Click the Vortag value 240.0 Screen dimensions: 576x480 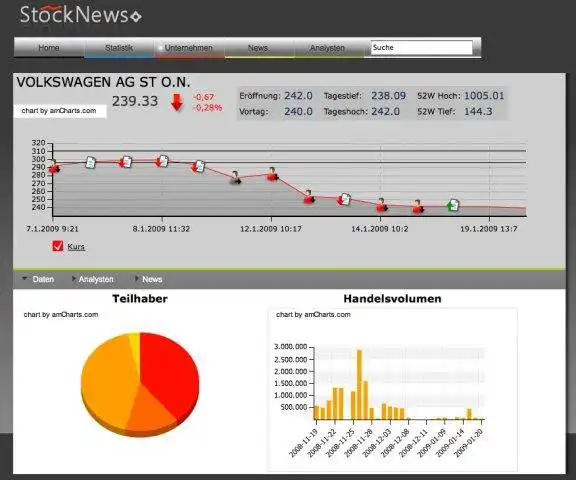click(298, 111)
